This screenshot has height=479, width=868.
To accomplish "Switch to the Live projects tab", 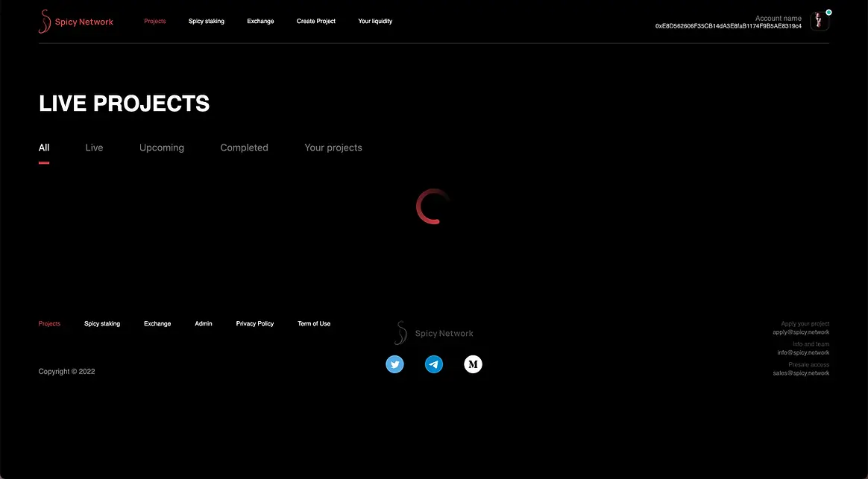I will coord(94,147).
